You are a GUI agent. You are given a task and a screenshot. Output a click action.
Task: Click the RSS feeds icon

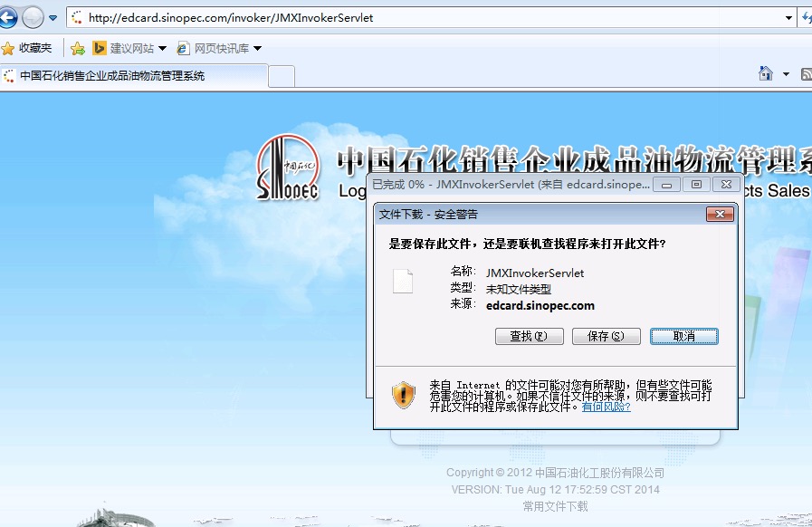(x=807, y=74)
